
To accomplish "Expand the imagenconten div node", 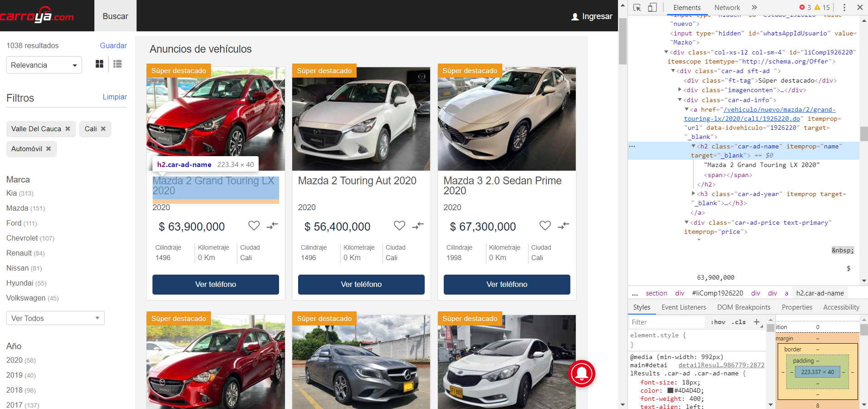I will 680,90.
